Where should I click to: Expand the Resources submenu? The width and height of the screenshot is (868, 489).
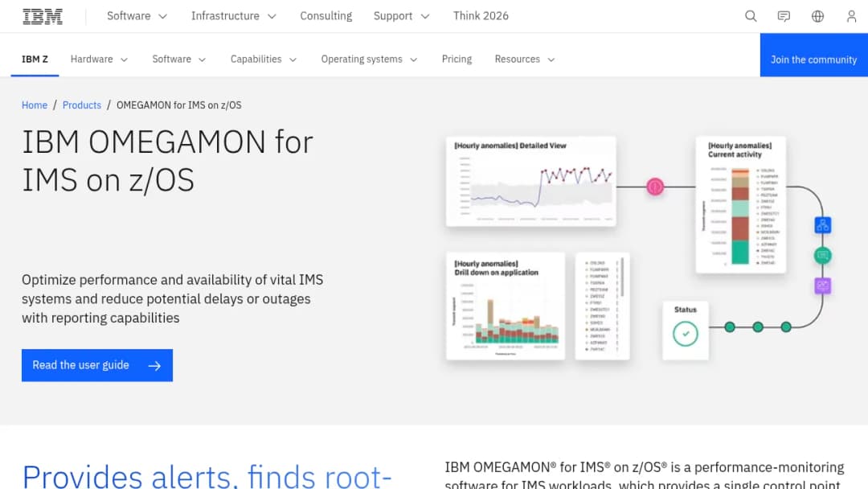coord(525,60)
